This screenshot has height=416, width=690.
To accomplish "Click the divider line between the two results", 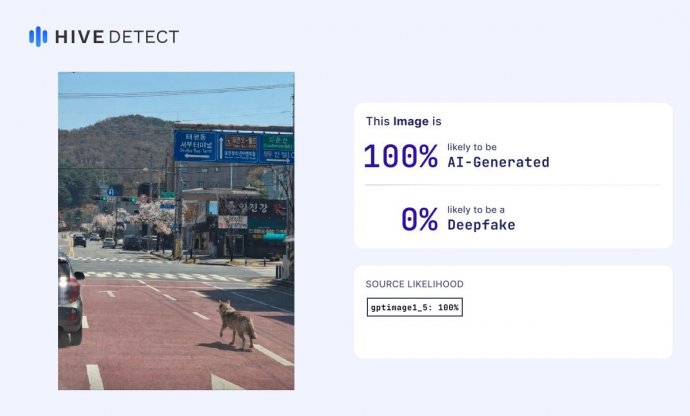I will click(513, 185).
